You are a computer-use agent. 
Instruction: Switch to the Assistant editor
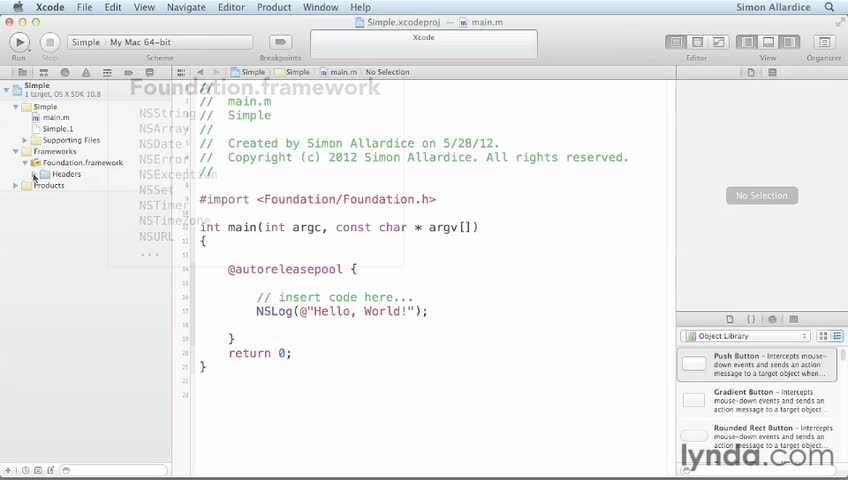pyautogui.click(x=697, y=42)
